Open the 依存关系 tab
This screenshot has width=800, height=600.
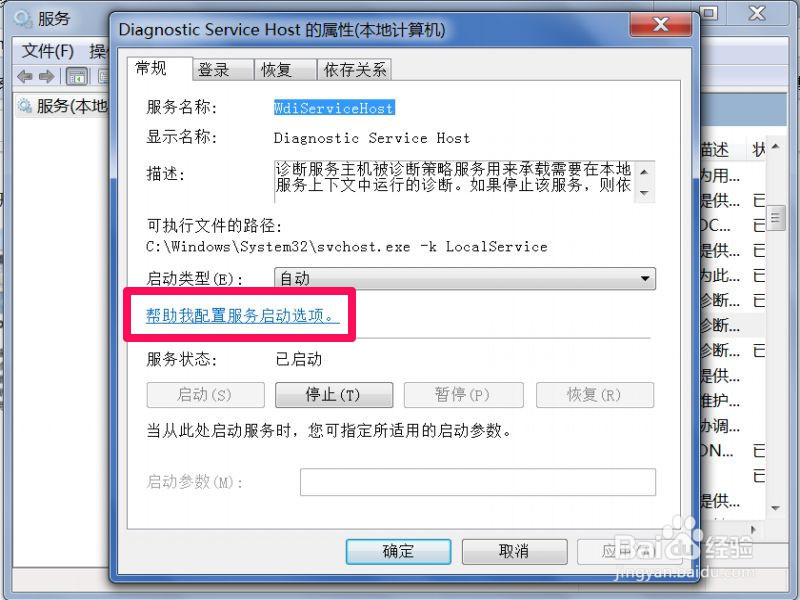coord(355,70)
